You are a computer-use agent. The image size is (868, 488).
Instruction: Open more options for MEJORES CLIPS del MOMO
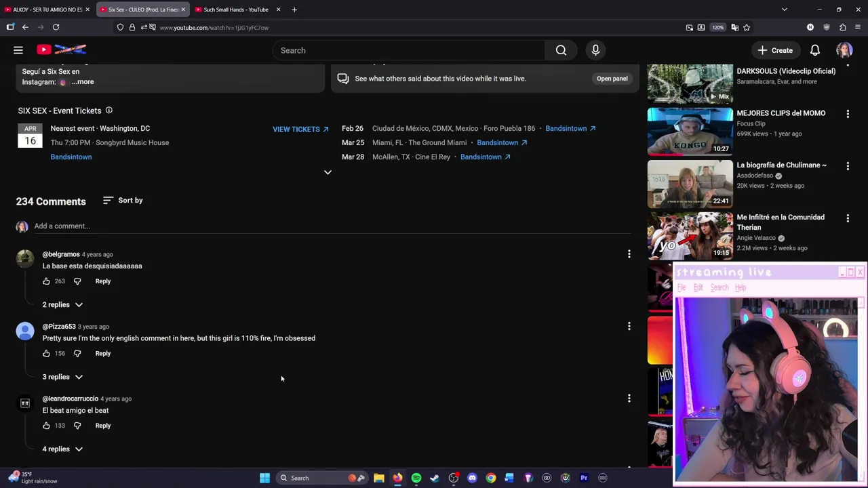coord(848,114)
